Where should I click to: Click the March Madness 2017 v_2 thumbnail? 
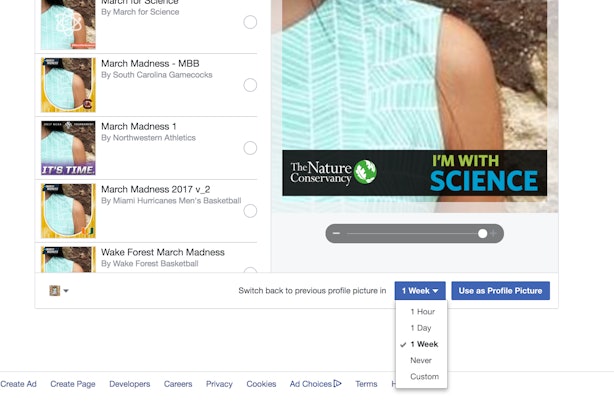(x=68, y=211)
